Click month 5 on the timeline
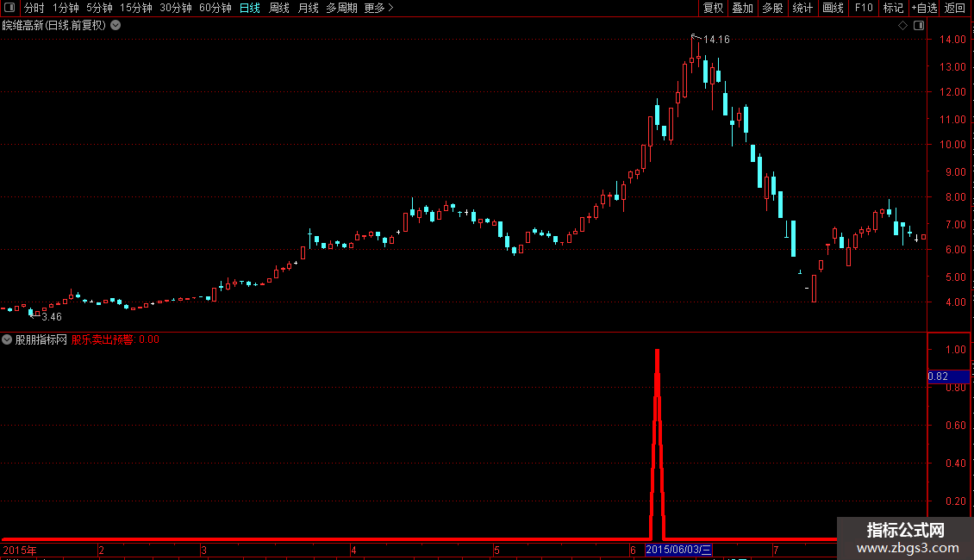The image size is (974, 560). point(497,551)
